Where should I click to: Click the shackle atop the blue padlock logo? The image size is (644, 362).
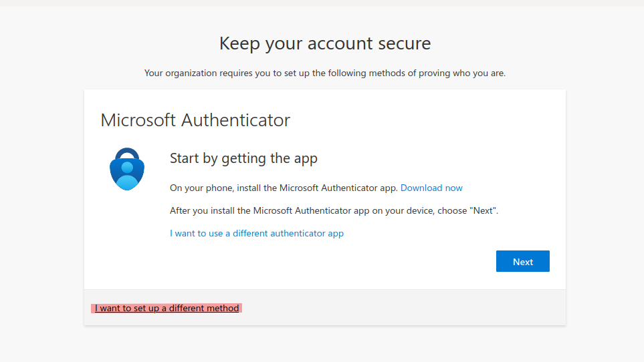coord(127,154)
